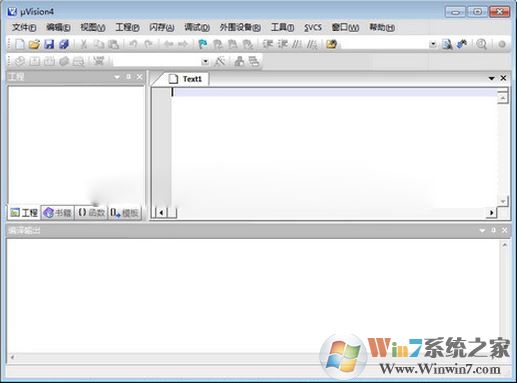The image size is (517, 383).
Task: Open the 窗口 (Window) menu
Action: pos(345,27)
